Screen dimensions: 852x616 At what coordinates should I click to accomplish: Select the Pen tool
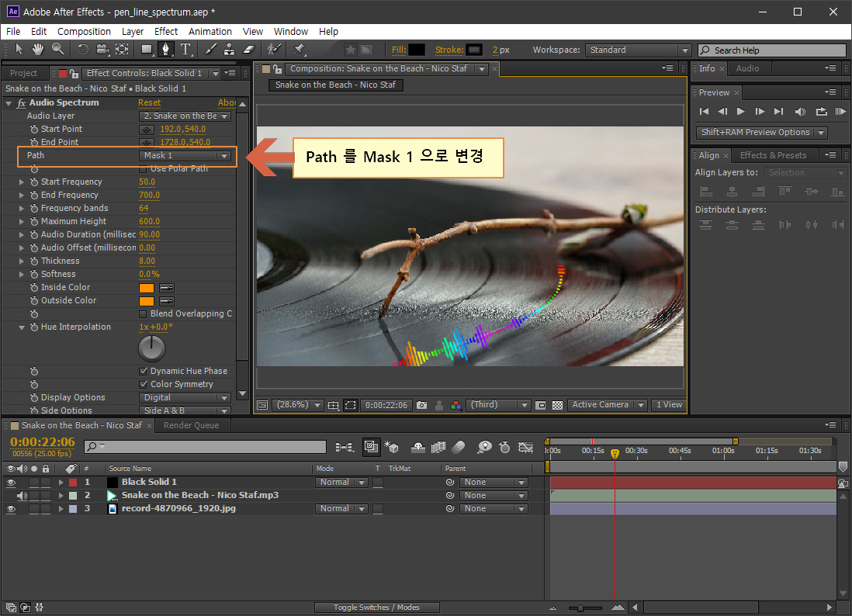(x=166, y=50)
